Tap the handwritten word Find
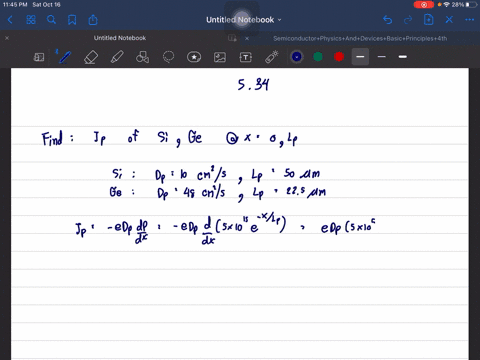 [x=52, y=138]
